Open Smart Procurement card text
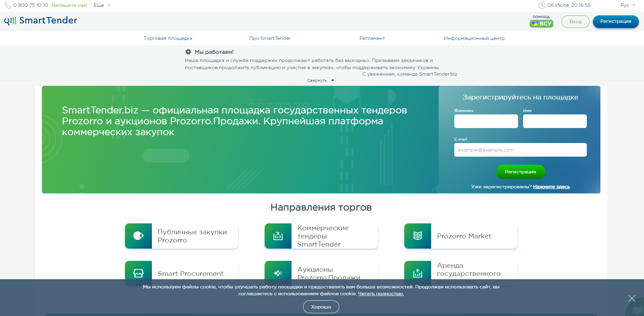 tap(190, 273)
